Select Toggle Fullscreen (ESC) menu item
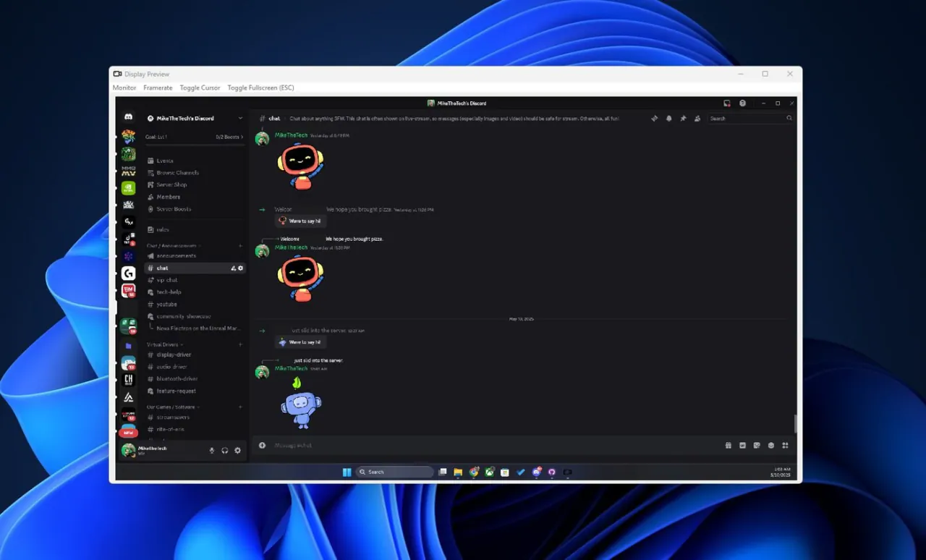This screenshot has width=926, height=560. (x=260, y=88)
